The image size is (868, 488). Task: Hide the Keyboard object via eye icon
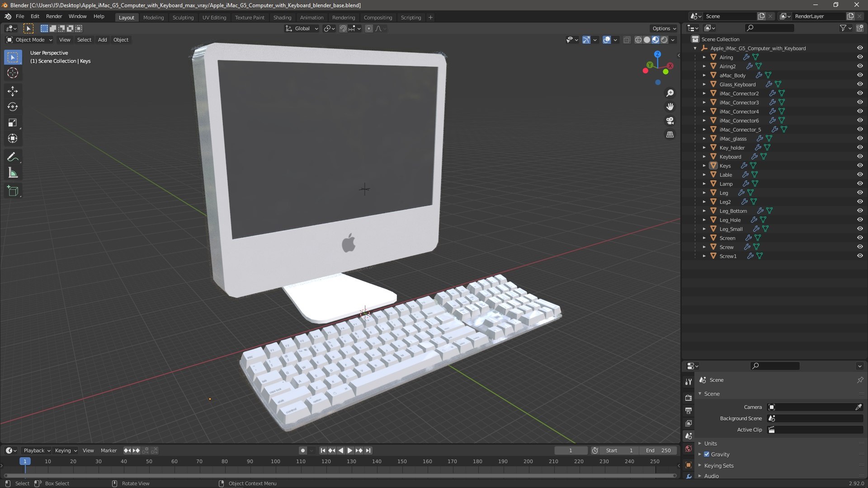click(860, 157)
